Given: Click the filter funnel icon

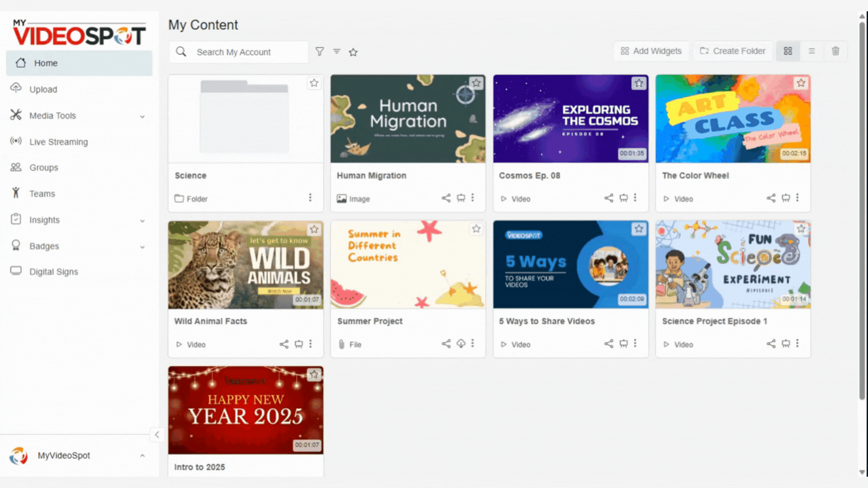Looking at the screenshot, I should pos(320,52).
